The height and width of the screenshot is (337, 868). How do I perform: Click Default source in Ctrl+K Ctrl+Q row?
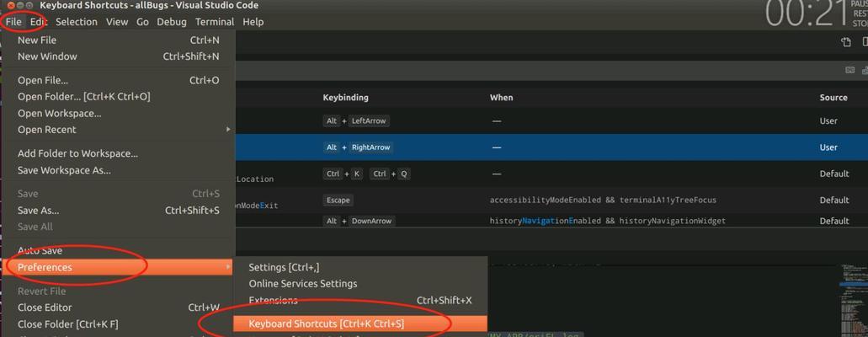834,174
